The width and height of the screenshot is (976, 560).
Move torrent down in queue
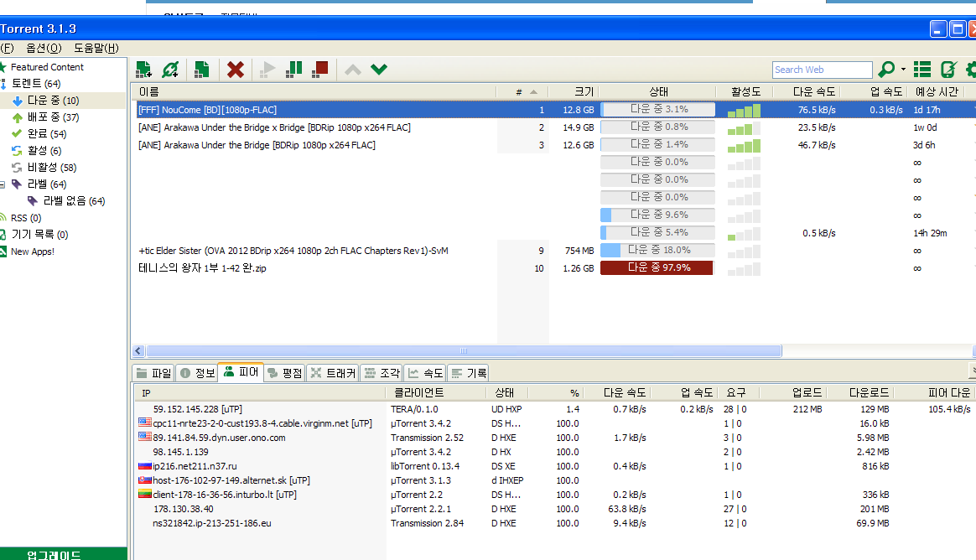(379, 69)
